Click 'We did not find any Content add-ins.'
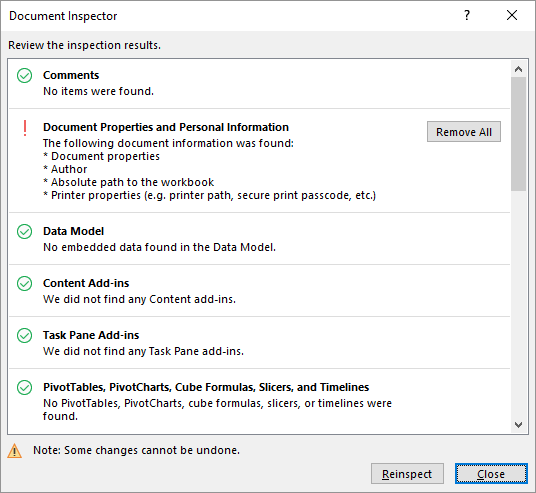This screenshot has height=493, width=536. (139, 299)
